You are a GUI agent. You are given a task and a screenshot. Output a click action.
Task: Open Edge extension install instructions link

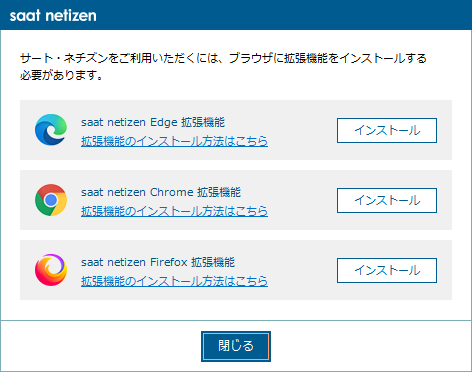174,141
